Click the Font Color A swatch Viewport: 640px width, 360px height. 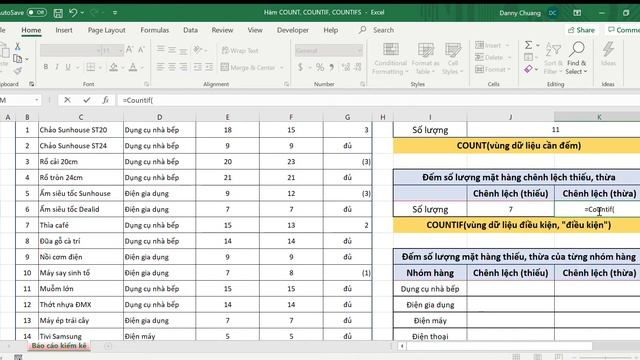pos(133,67)
